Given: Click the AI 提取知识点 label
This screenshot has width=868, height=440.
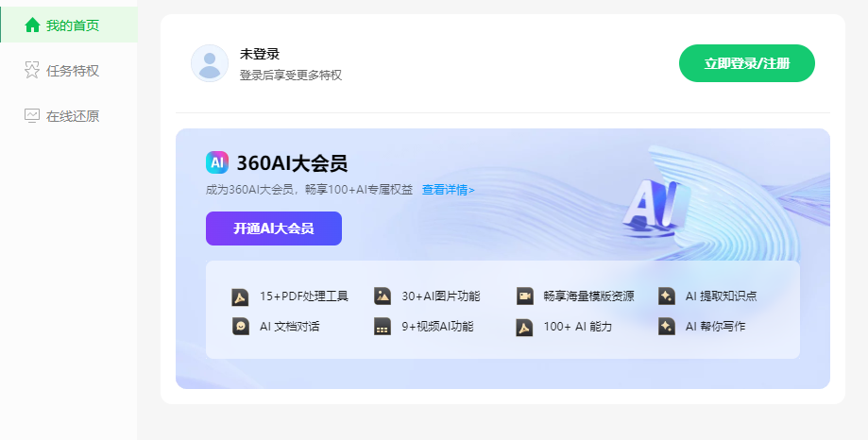Looking at the screenshot, I should (x=722, y=296).
